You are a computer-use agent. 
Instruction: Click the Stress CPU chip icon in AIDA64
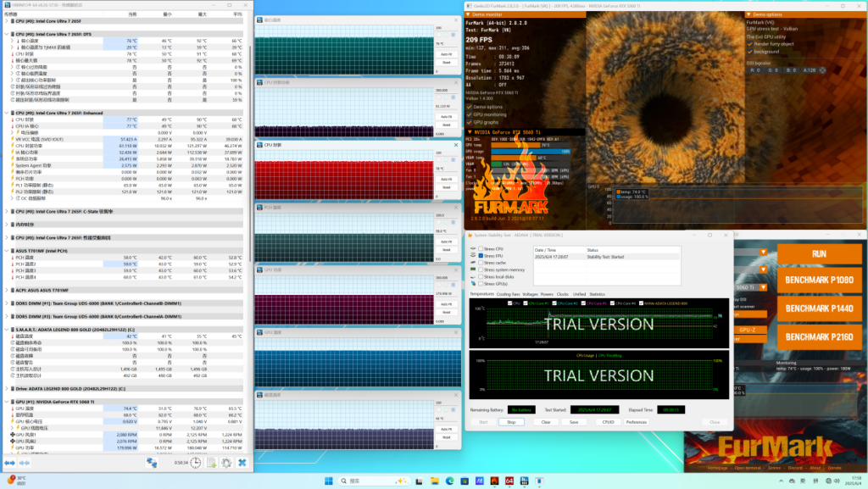473,249
